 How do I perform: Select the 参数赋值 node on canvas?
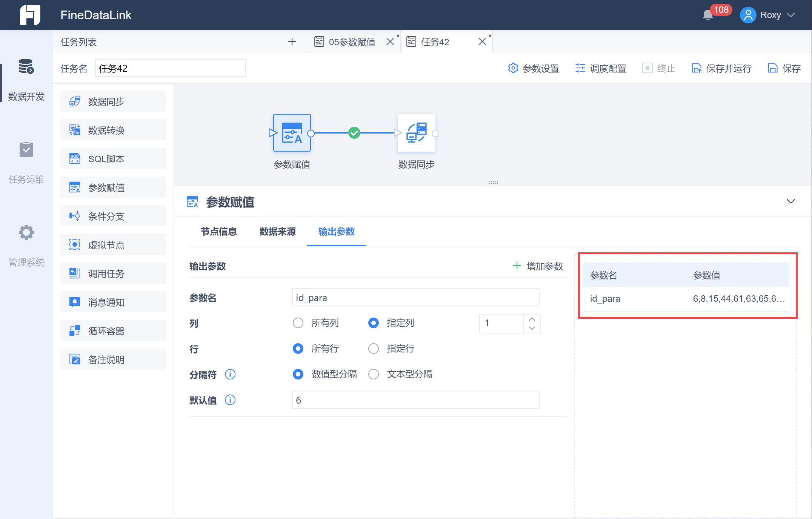pyautogui.click(x=292, y=133)
